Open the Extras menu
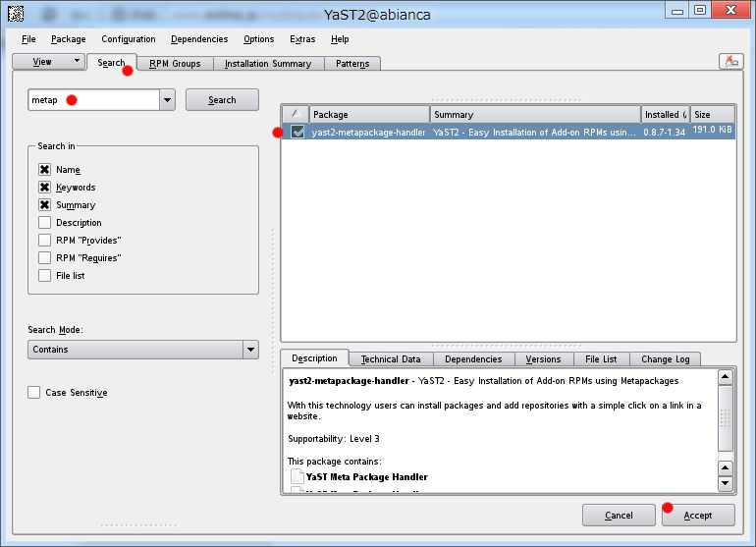This screenshot has height=547, width=756. tap(302, 39)
